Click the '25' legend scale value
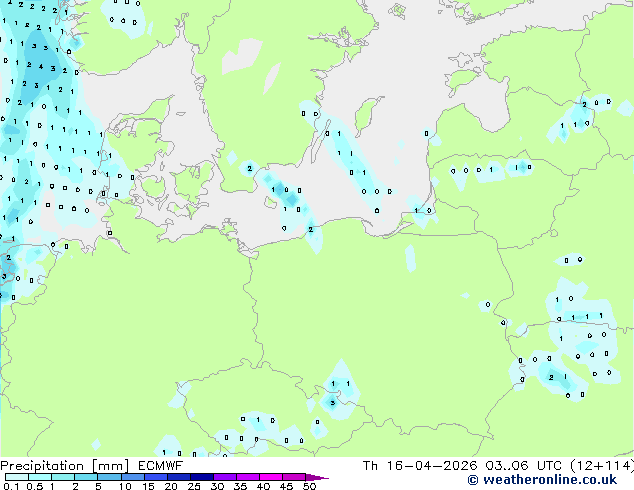The height and width of the screenshot is (490, 634). pyautogui.click(x=194, y=486)
